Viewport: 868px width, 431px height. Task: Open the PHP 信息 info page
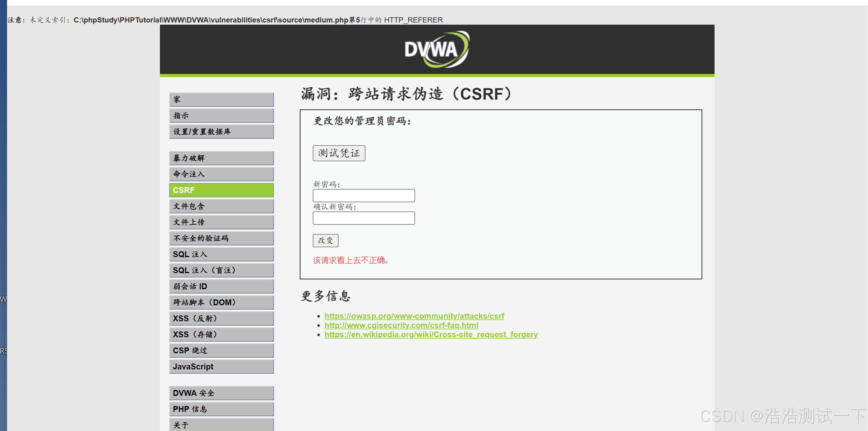pos(221,409)
